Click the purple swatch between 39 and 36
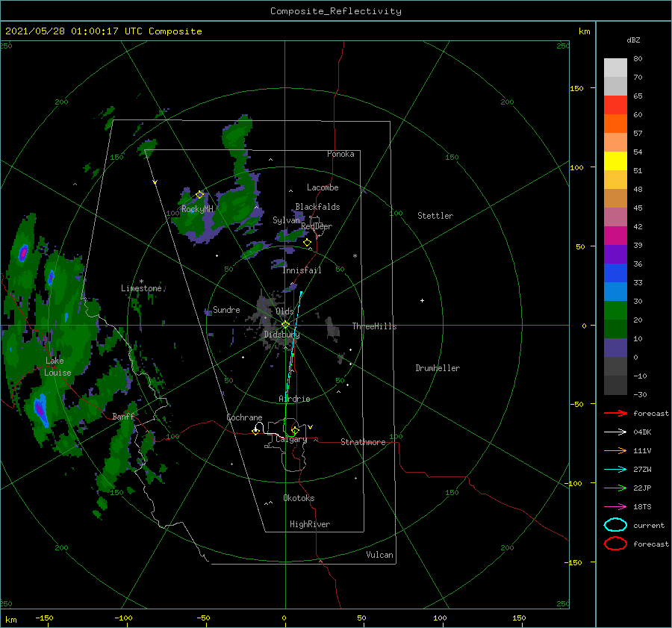Screen dimensions: 672x628 (615, 254)
